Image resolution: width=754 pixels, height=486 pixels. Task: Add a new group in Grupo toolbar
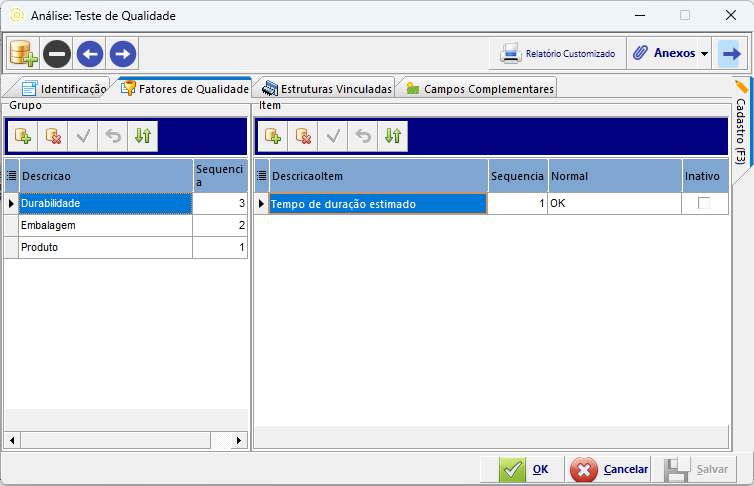pos(23,137)
